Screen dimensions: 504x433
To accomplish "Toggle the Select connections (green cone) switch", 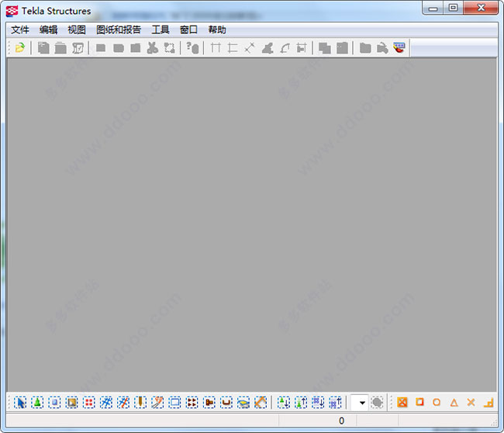I will (x=37, y=403).
